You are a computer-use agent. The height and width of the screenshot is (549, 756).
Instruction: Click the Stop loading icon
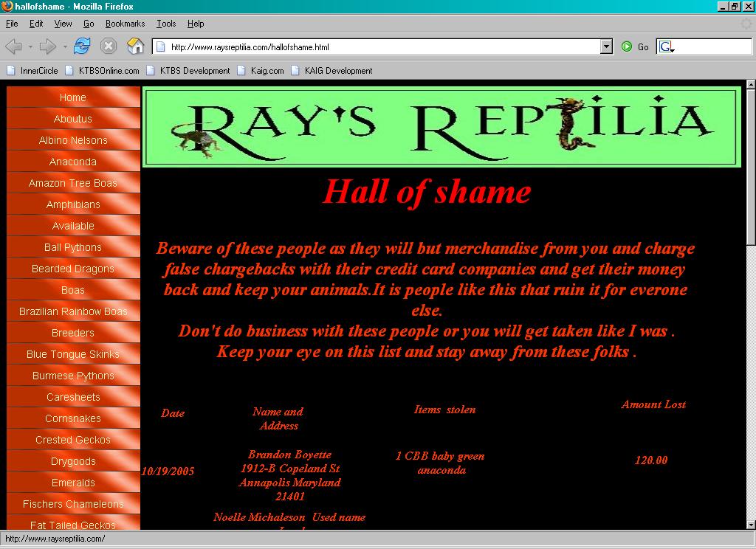point(109,46)
